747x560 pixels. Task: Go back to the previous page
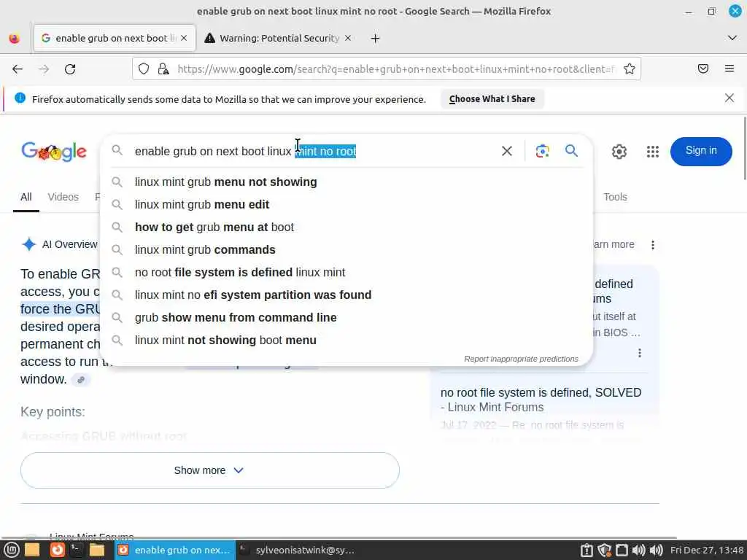18,69
